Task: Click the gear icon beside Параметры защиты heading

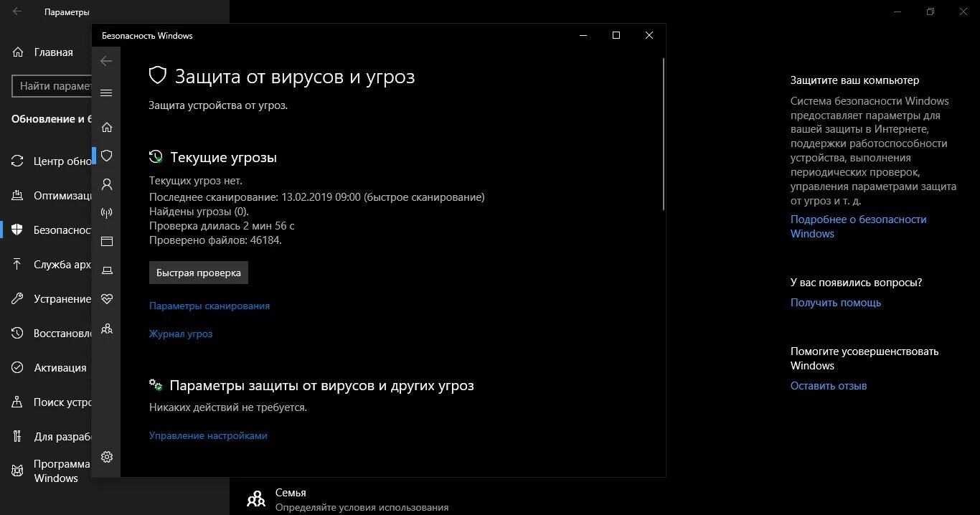Action: (x=156, y=385)
